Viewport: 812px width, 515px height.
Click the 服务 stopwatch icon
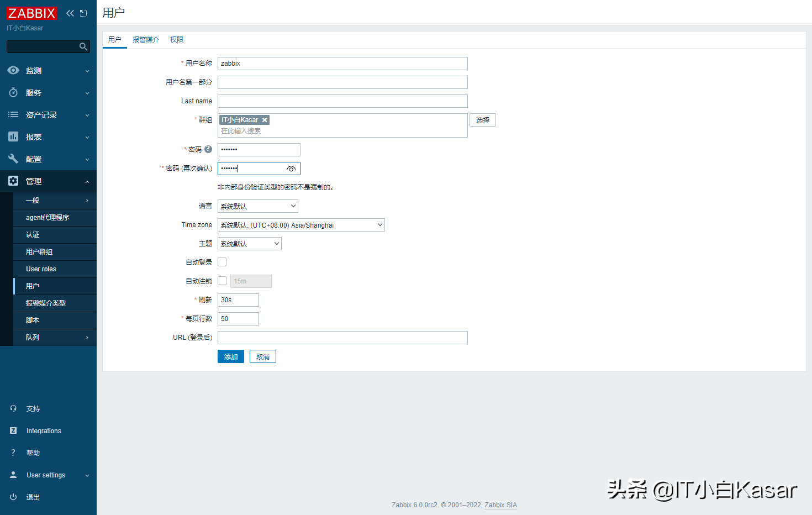pyautogui.click(x=13, y=92)
